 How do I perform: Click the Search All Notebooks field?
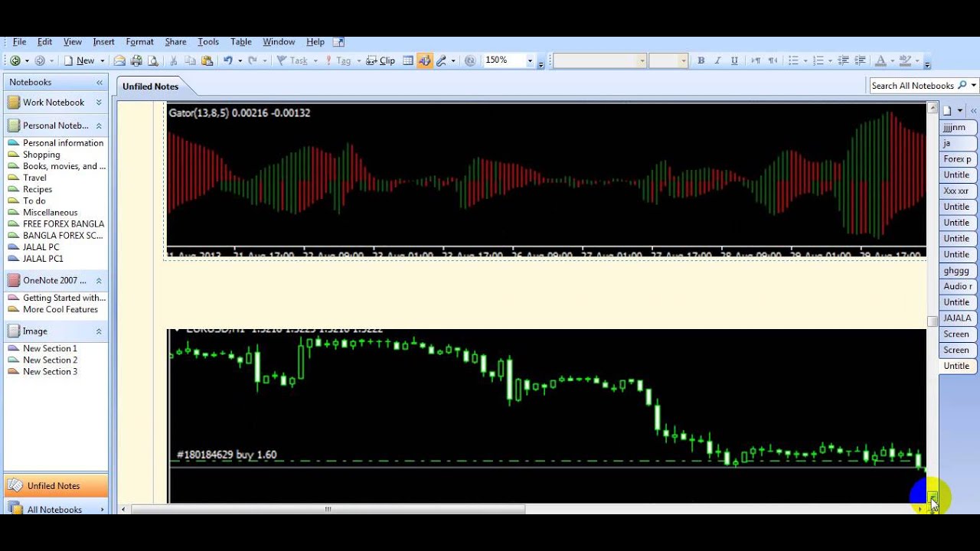coord(913,86)
